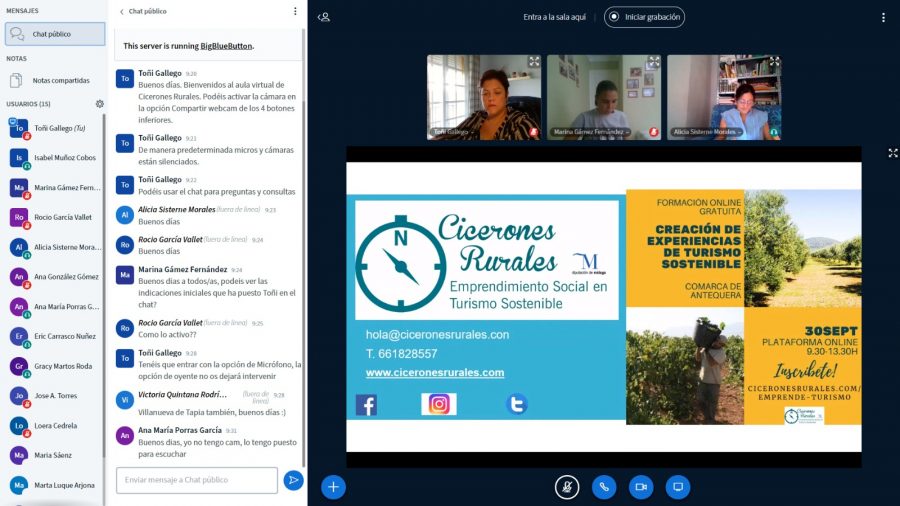Select user Loera Cedrela
900x506 pixels.
(55, 426)
